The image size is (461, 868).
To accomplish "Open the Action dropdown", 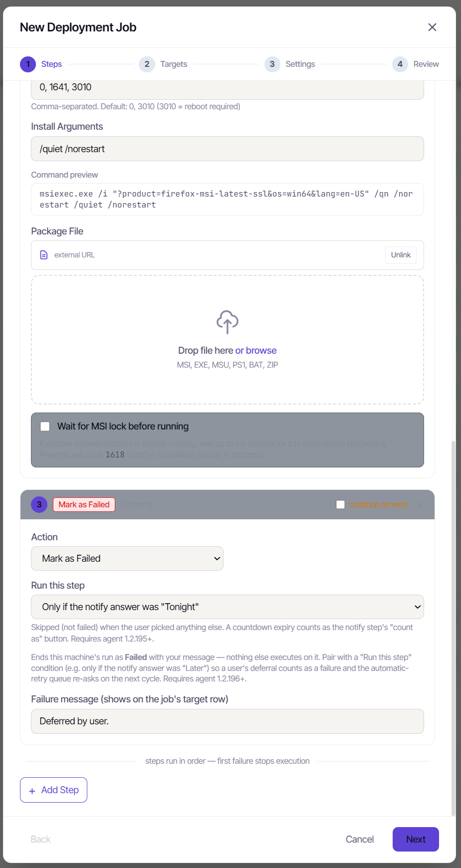I will pyautogui.click(x=127, y=559).
